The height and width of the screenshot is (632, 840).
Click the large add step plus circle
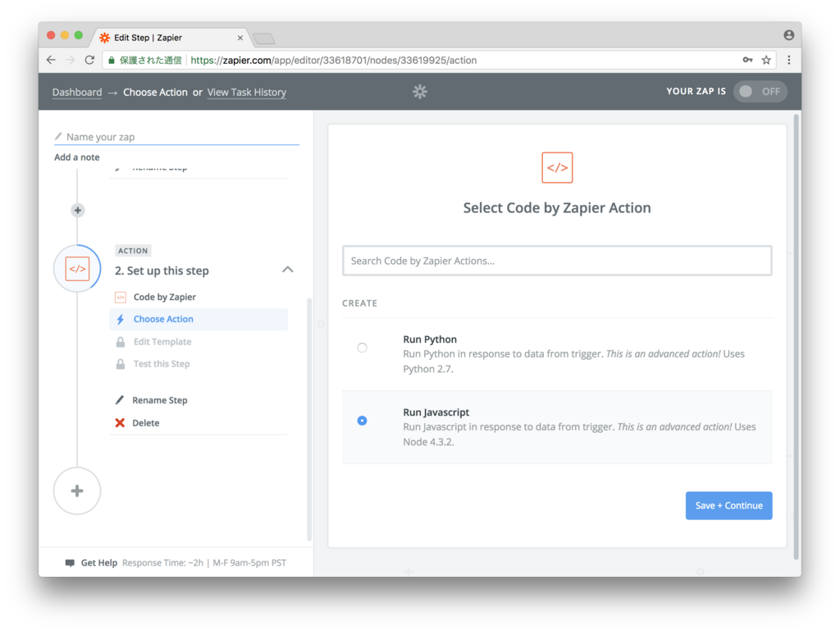tap(77, 491)
